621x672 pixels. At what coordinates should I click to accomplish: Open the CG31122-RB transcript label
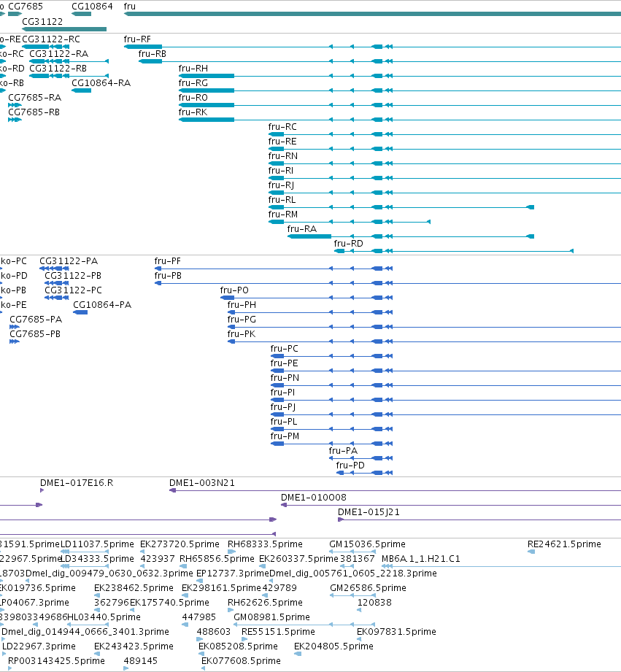click(58, 68)
